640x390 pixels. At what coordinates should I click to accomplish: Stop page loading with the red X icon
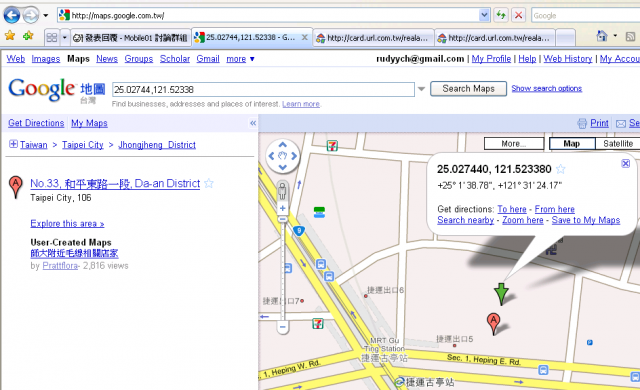pos(518,16)
